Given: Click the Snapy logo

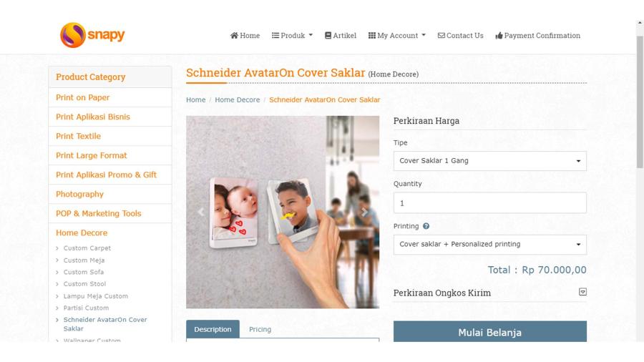Looking at the screenshot, I should click(x=92, y=35).
